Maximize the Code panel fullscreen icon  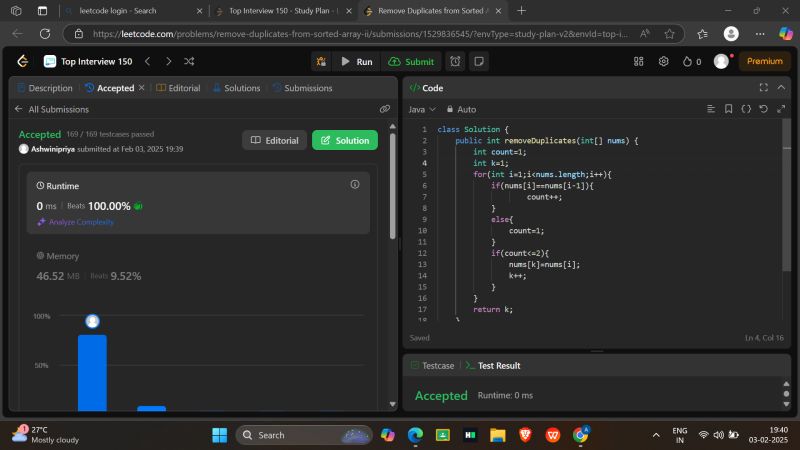click(x=763, y=87)
